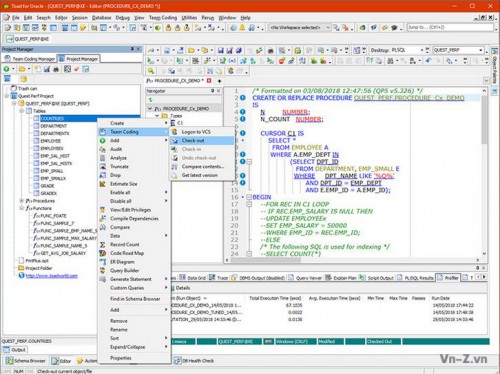Click the Jump to search field
Viewport: 500px width, 374px height.
click(x=450, y=27)
